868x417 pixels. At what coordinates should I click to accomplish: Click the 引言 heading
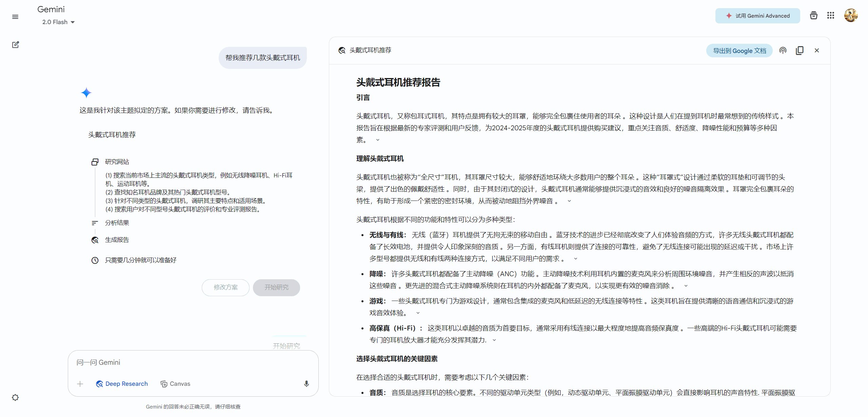(x=363, y=97)
